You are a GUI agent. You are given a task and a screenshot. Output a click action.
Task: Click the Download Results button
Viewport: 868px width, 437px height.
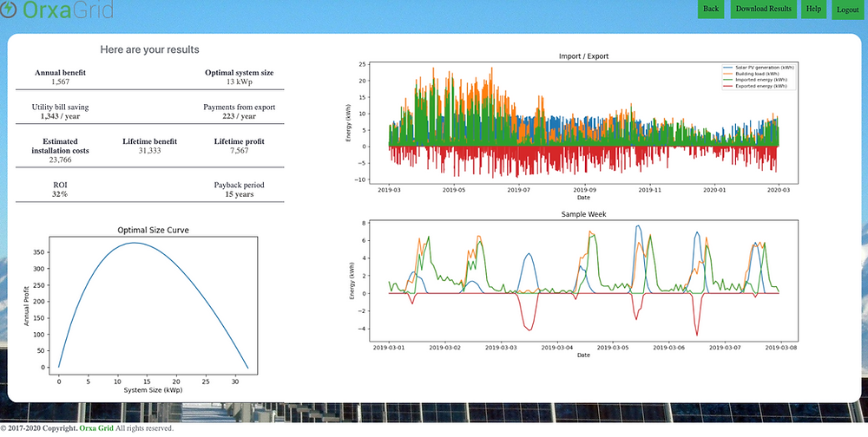[x=763, y=9]
